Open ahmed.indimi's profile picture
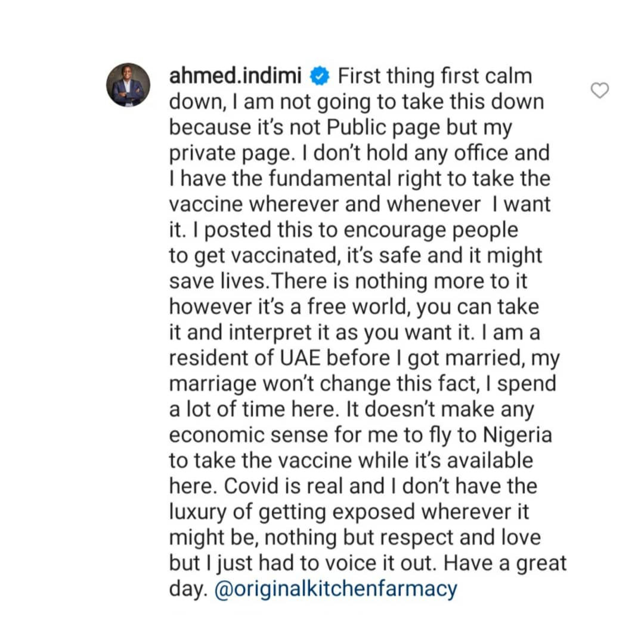 (x=128, y=85)
